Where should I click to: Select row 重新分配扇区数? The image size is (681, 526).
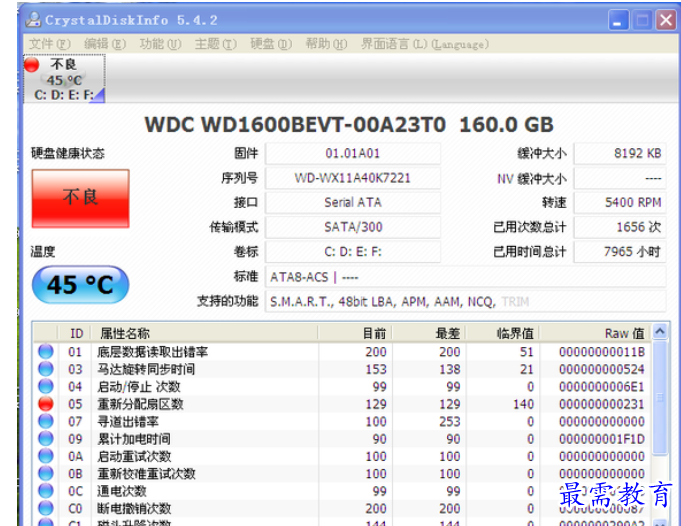342,404
